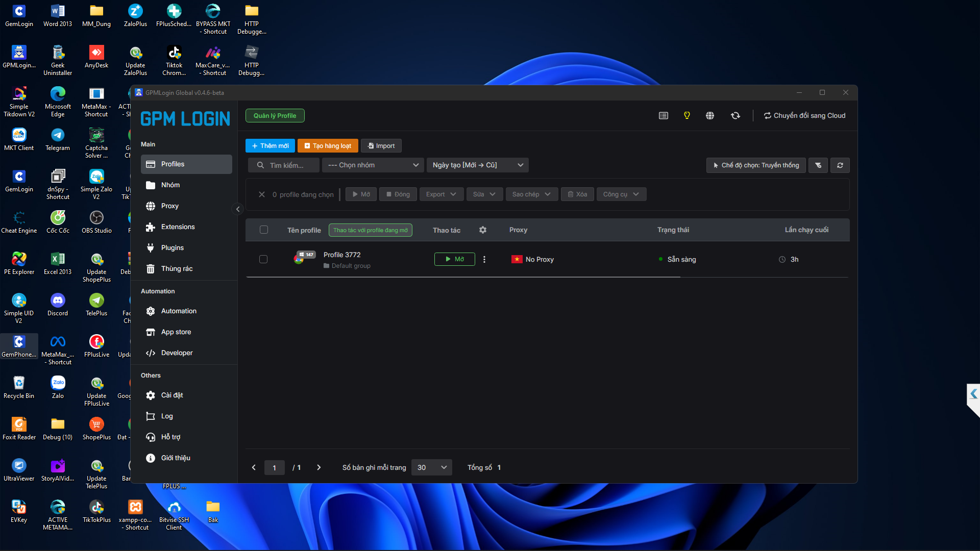Open three-dot menu for Profile 3772
Screen dimensions: 980x551
[x=484, y=259]
